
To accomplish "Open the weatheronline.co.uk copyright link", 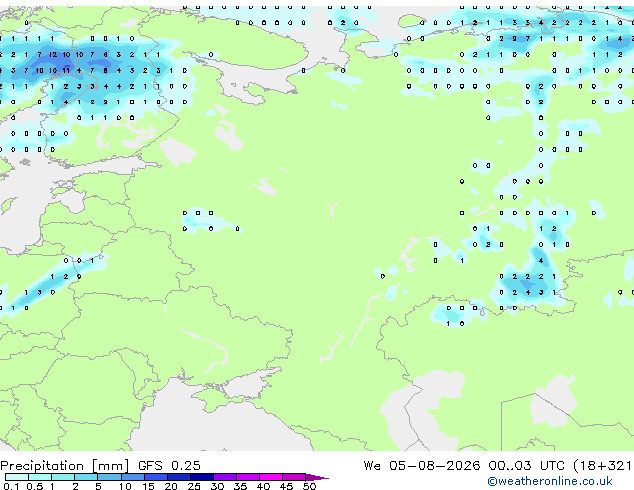I will coord(550,481).
